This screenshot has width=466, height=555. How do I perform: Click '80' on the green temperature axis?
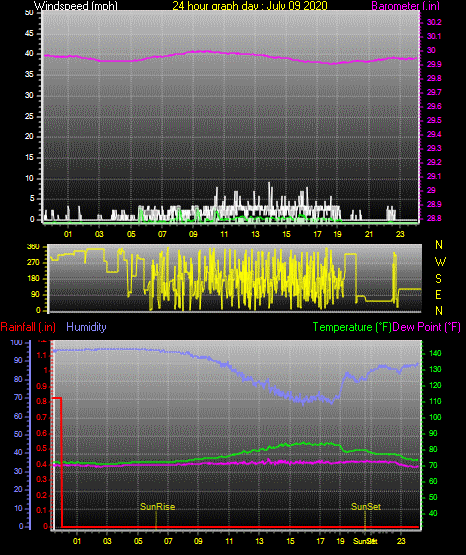pos(433,449)
